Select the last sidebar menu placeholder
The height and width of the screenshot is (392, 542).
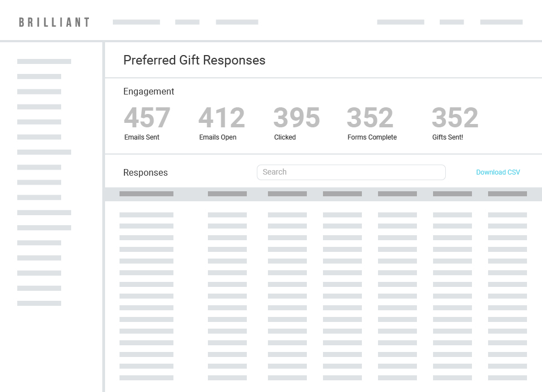click(39, 304)
